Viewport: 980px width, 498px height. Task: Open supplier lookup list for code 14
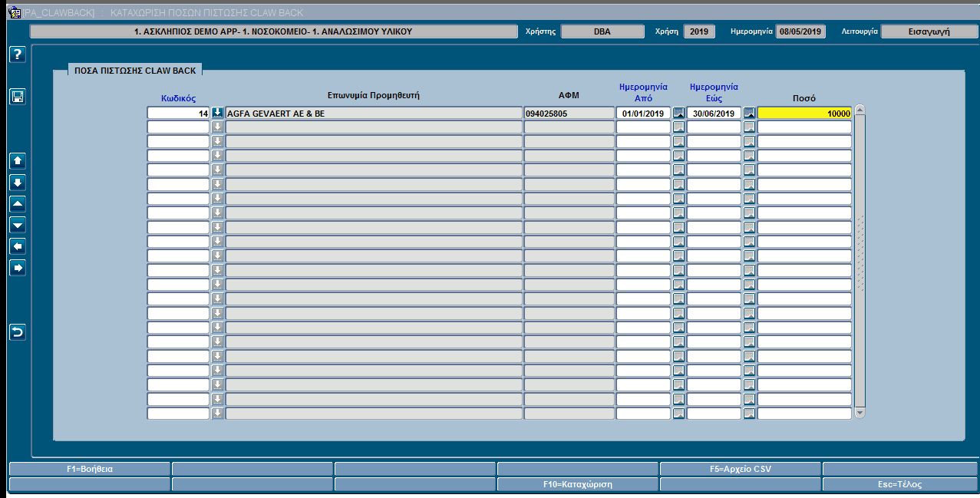[x=217, y=113]
